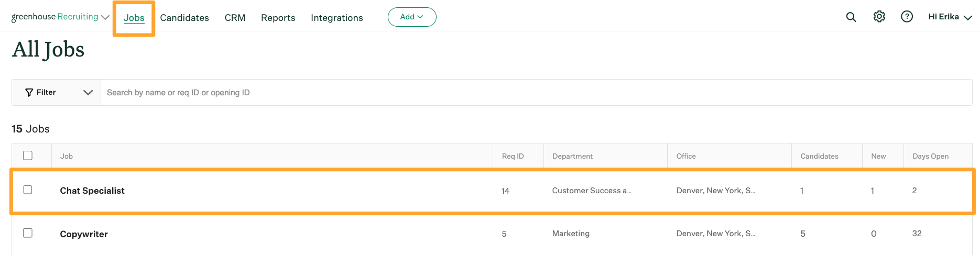
Task: Check the Chat Specialist row checkbox
Action: [x=28, y=190]
